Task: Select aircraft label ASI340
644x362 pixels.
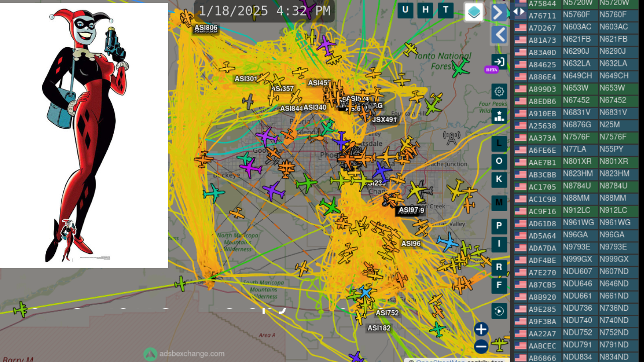Action: pyautogui.click(x=315, y=108)
